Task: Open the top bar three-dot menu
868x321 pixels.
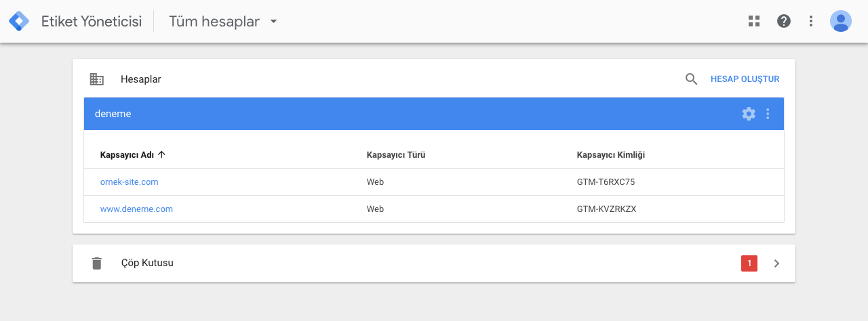Action: [x=811, y=21]
